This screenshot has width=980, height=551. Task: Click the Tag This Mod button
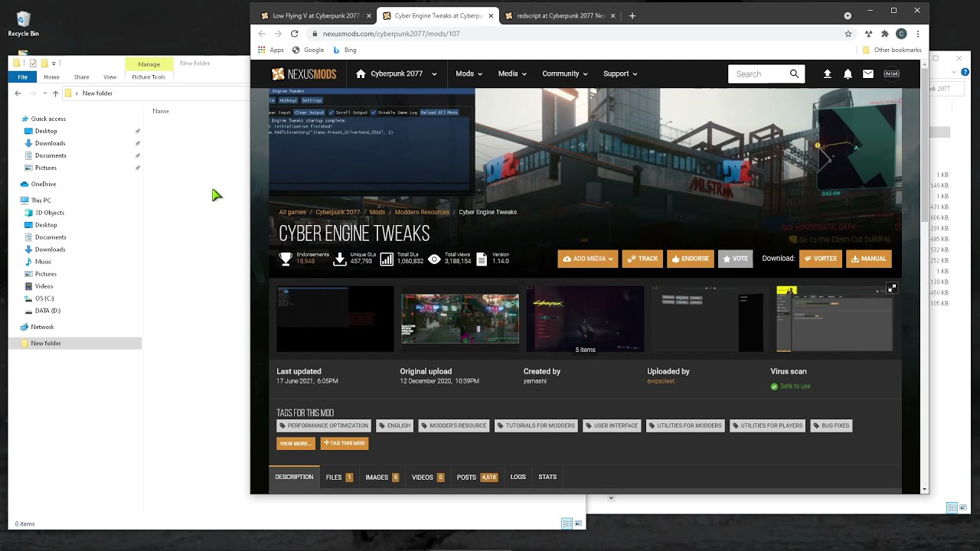pyautogui.click(x=344, y=443)
